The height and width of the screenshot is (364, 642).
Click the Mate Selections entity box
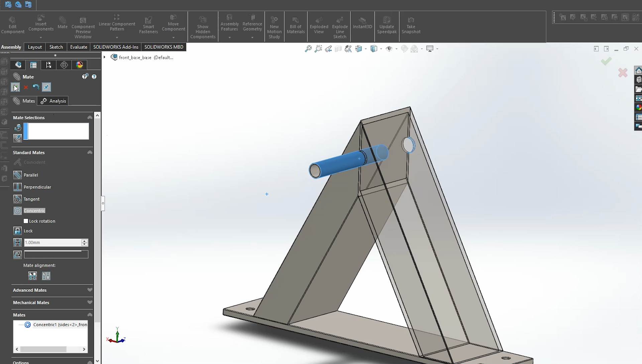click(56, 131)
